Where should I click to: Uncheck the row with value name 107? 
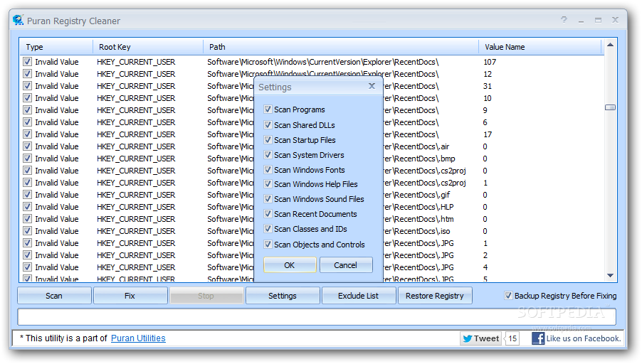click(x=28, y=62)
